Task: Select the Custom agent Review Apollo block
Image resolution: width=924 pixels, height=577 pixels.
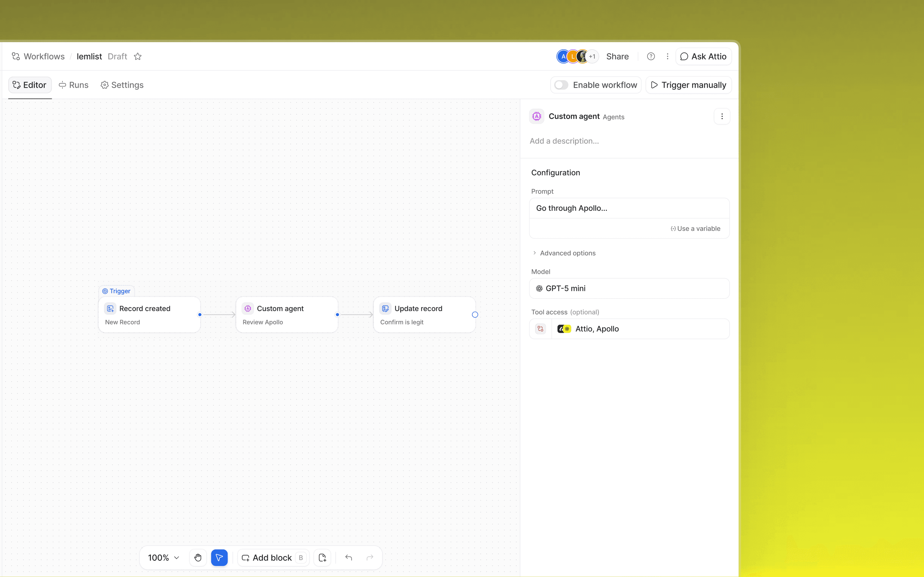Action: [287, 314]
